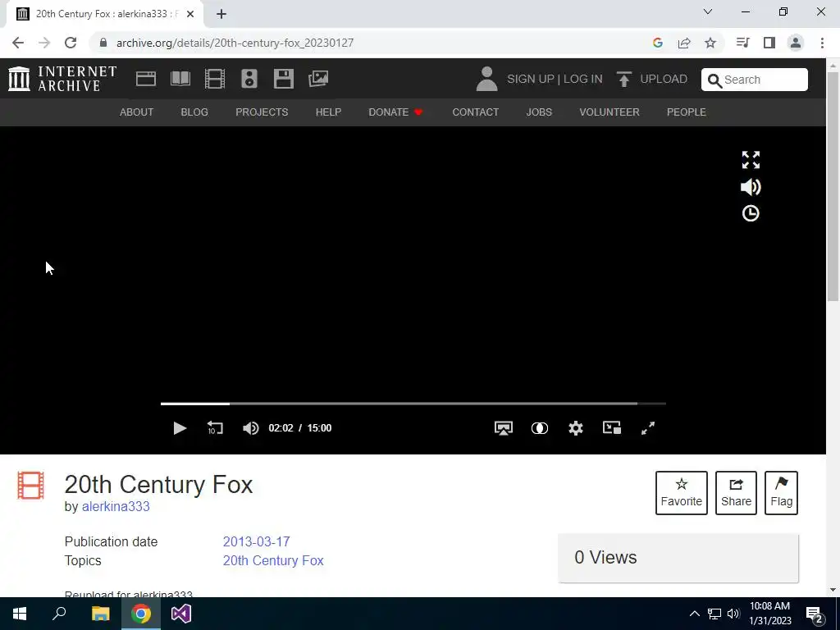Image resolution: width=840 pixels, height=630 pixels.
Task: Click publication date 2013-03-17 link
Action: 256,541
